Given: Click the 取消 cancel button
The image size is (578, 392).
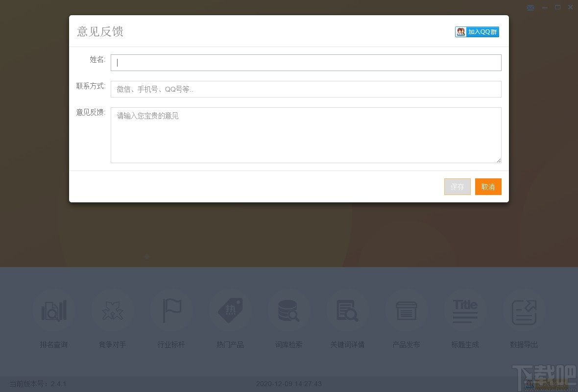Looking at the screenshot, I should click(x=488, y=187).
